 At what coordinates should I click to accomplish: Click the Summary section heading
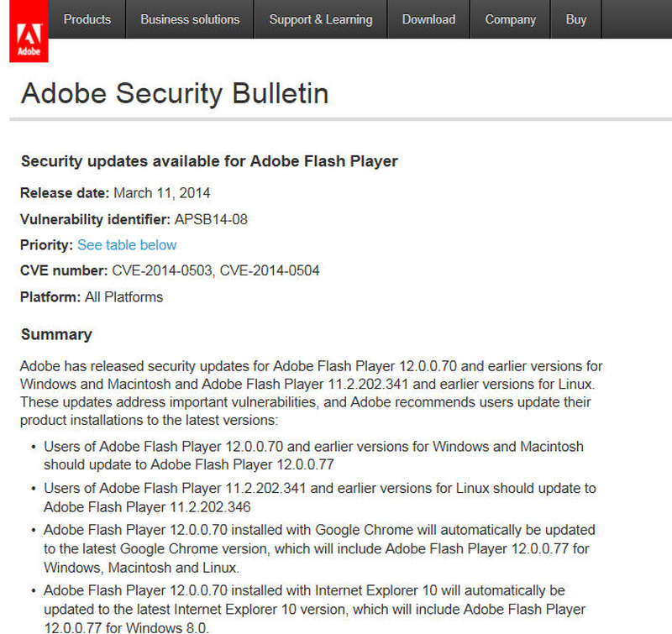[x=56, y=334]
